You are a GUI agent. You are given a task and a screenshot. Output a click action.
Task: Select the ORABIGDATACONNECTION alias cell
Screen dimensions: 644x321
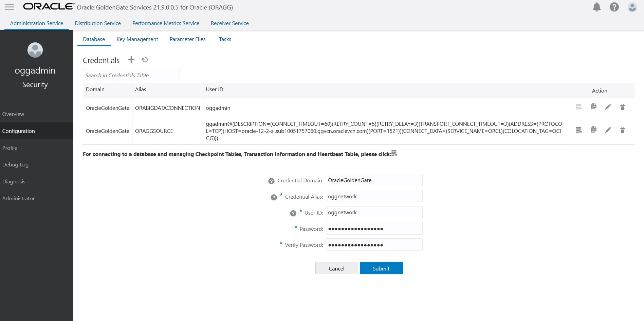(168, 108)
